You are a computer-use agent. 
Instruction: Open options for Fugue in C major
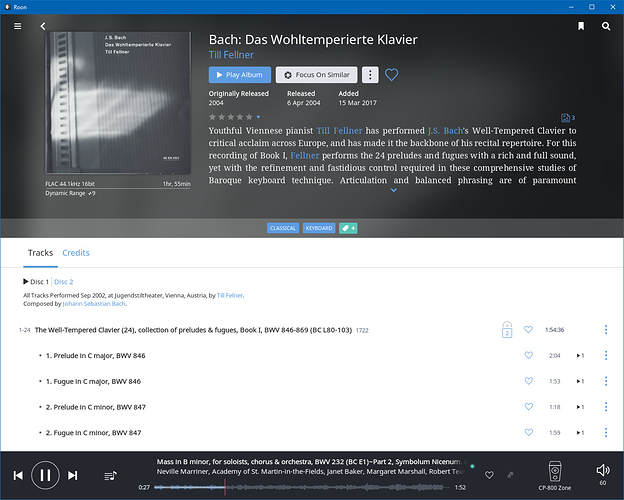click(606, 381)
